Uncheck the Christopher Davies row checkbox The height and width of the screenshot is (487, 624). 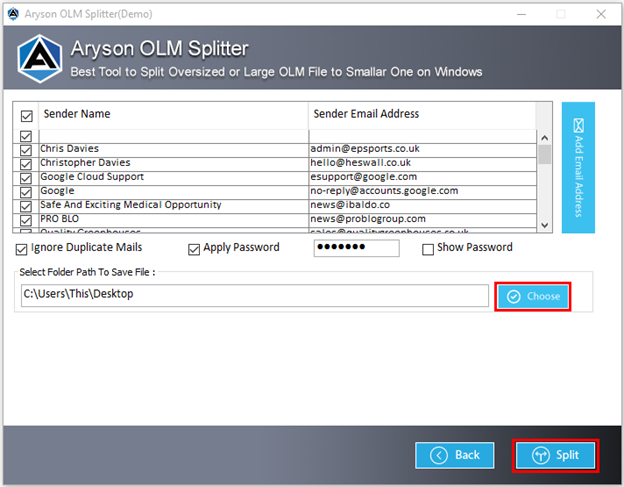[x=26, y=164]
